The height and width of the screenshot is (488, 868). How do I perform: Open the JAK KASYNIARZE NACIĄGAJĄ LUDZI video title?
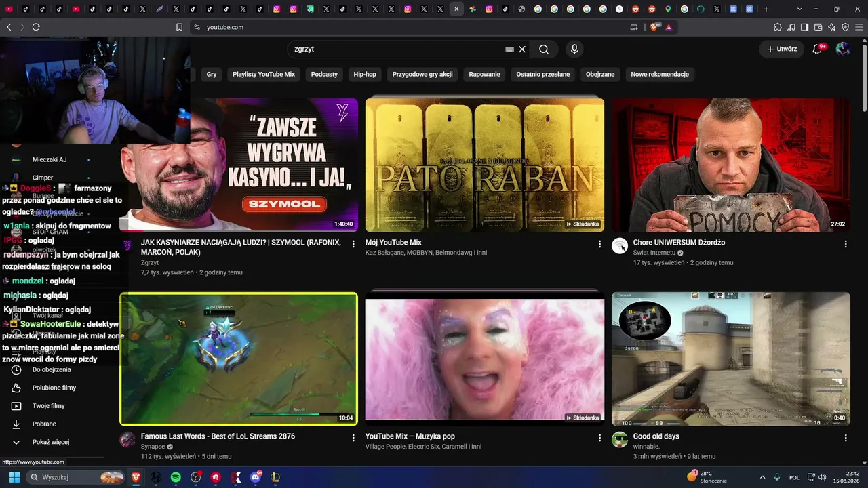[x=241, y=247]
